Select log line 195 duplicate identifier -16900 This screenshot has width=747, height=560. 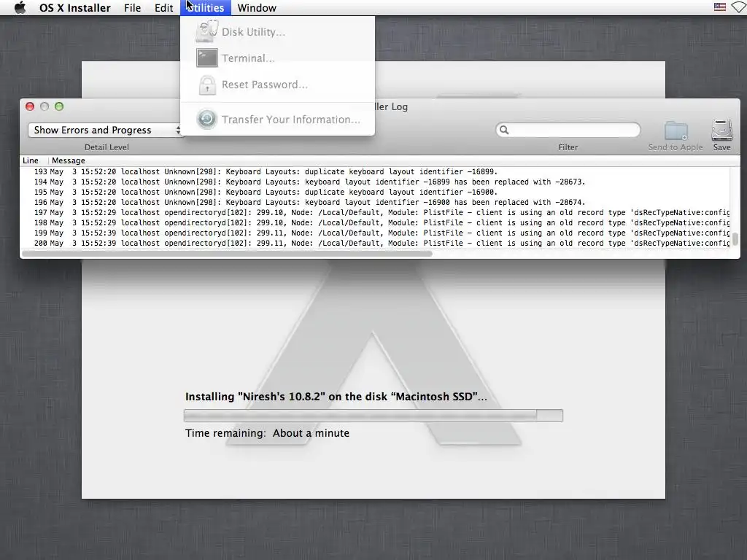point(375,192)
